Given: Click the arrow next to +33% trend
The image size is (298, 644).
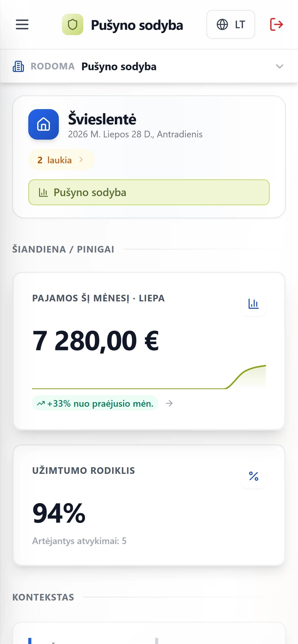Looking at the screenshot, I should (169, 403).
